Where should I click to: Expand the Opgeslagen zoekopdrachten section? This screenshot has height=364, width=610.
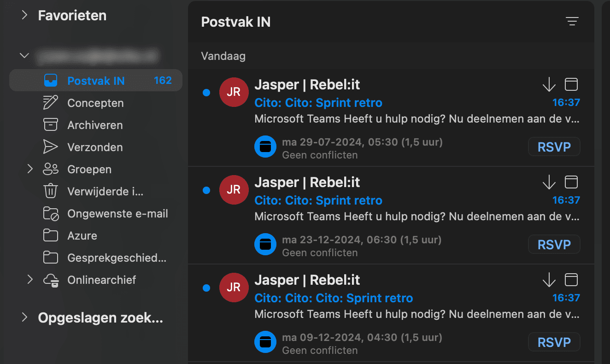tap(24, 317)
